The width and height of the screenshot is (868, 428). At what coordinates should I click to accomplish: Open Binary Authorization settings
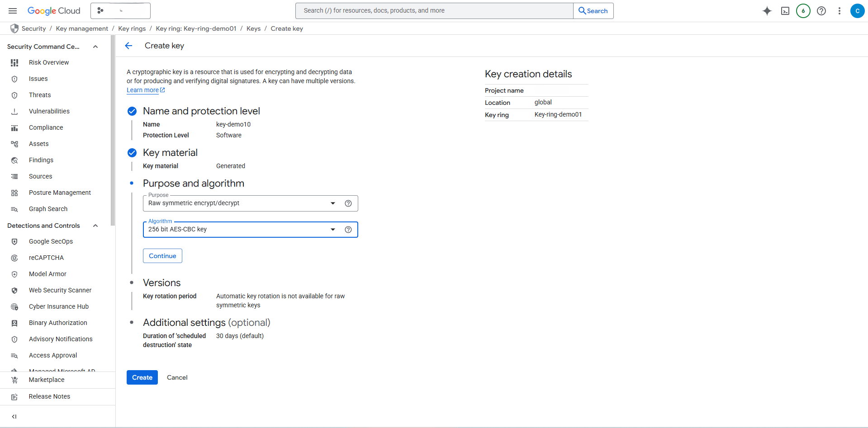[58, 323]
